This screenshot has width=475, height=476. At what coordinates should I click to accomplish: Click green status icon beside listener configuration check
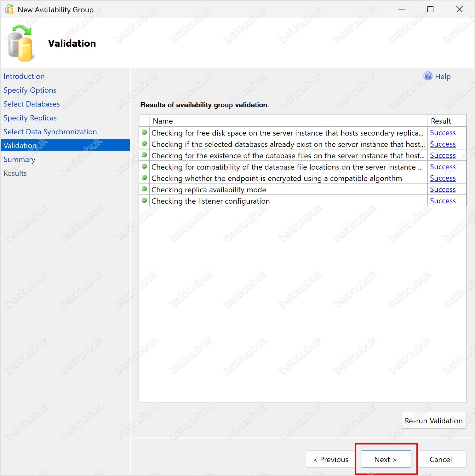[144, 200]
